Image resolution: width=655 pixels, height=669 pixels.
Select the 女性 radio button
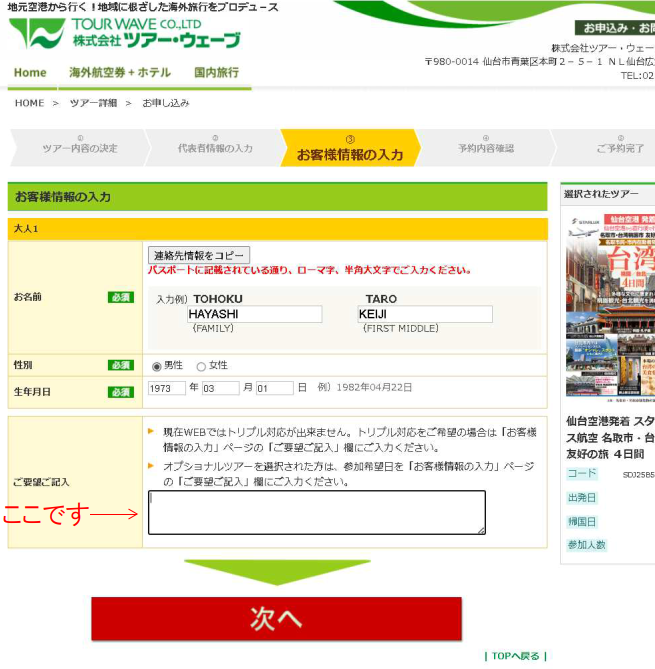pyautogui.click(x=201, y=366)
